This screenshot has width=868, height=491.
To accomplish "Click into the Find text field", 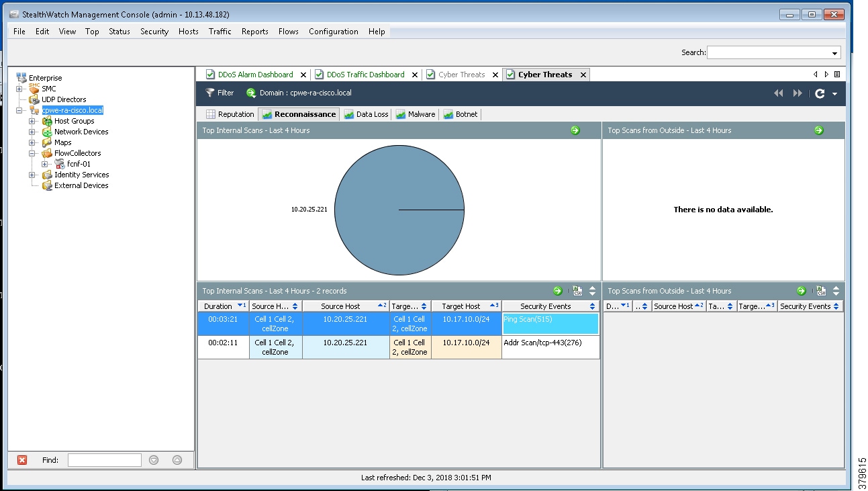I will [105, 460].
